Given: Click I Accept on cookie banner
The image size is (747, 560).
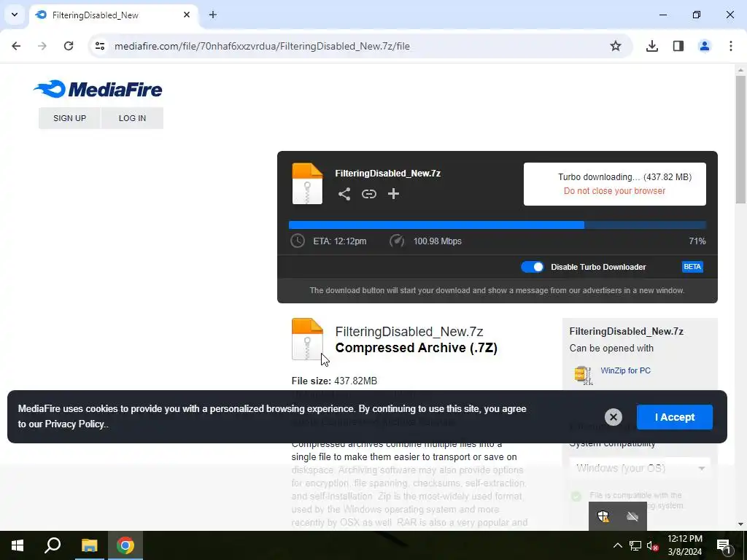Looking at the screenshot, I should click(675, 417).
